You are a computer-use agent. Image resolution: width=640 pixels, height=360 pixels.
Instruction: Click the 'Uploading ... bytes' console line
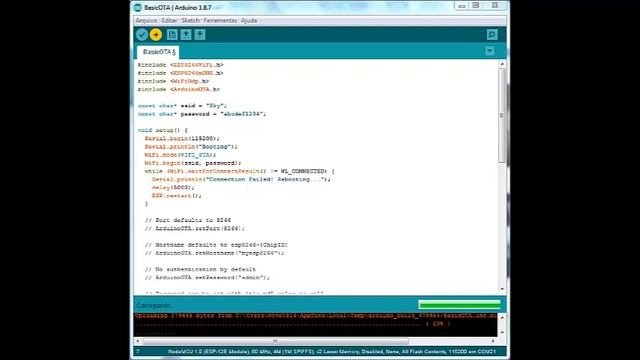316,316
